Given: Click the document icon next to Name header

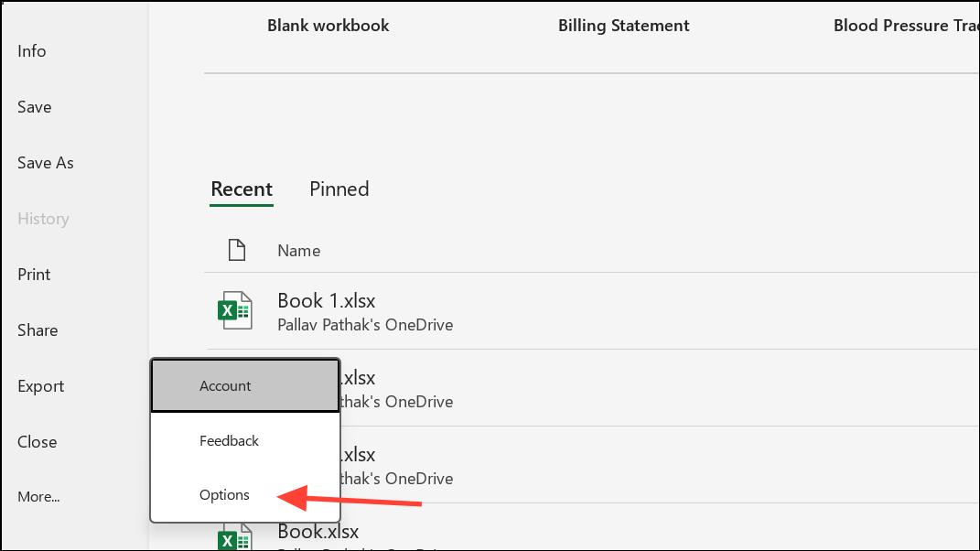Looking at the screenshot, I should pos(237,249).
